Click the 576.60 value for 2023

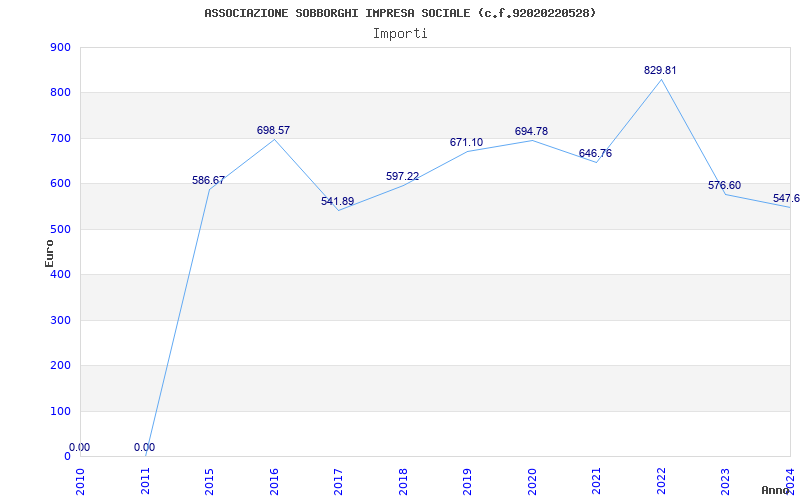[x=724, y=185]
